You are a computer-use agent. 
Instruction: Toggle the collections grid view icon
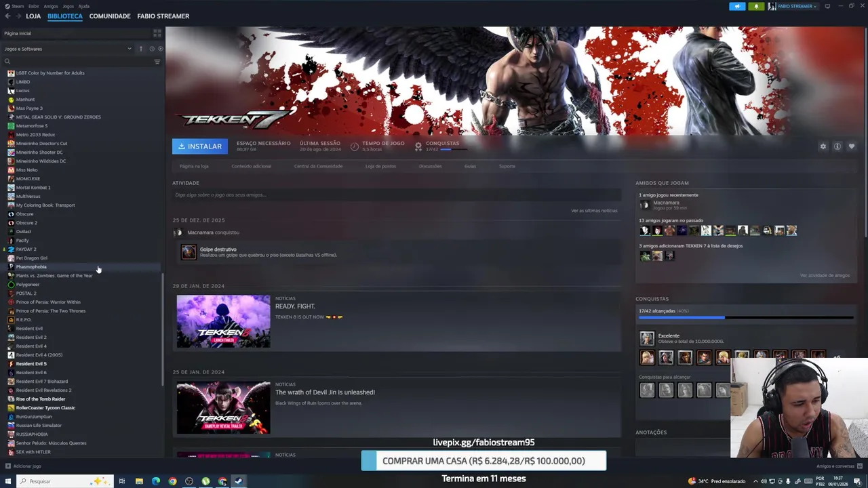(x=157, y=33)
